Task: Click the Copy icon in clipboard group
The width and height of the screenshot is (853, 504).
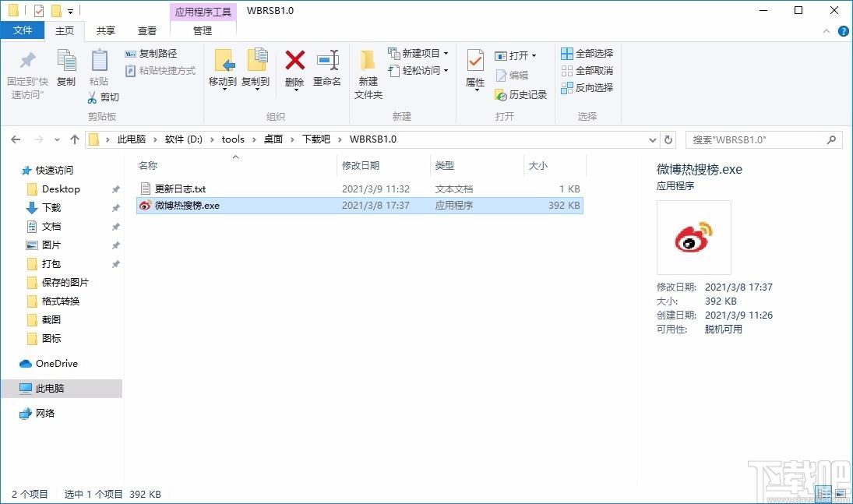Action: (x=66, y=62)
